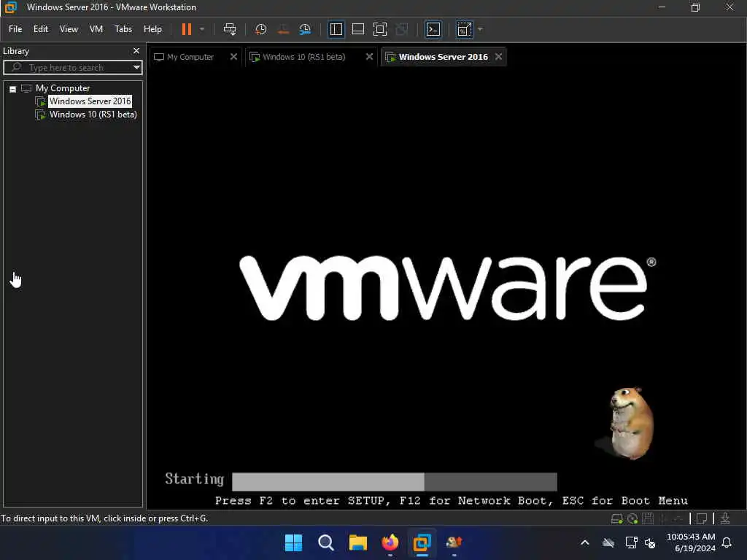Screen dimensions: 747x560
Task: Click the hard disk status bar icon
Action: (616, 518)
